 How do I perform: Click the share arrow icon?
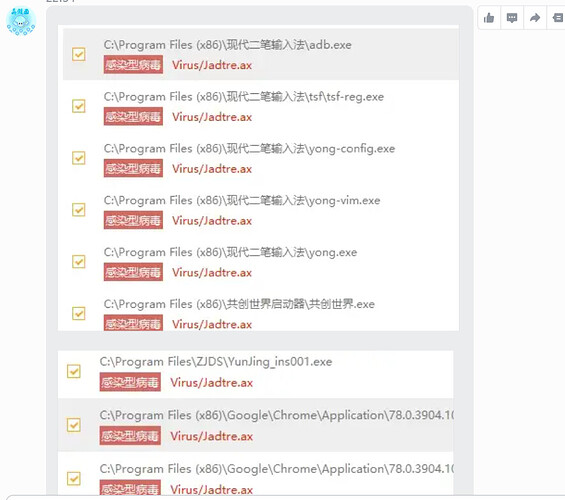[x=535, y=17]
